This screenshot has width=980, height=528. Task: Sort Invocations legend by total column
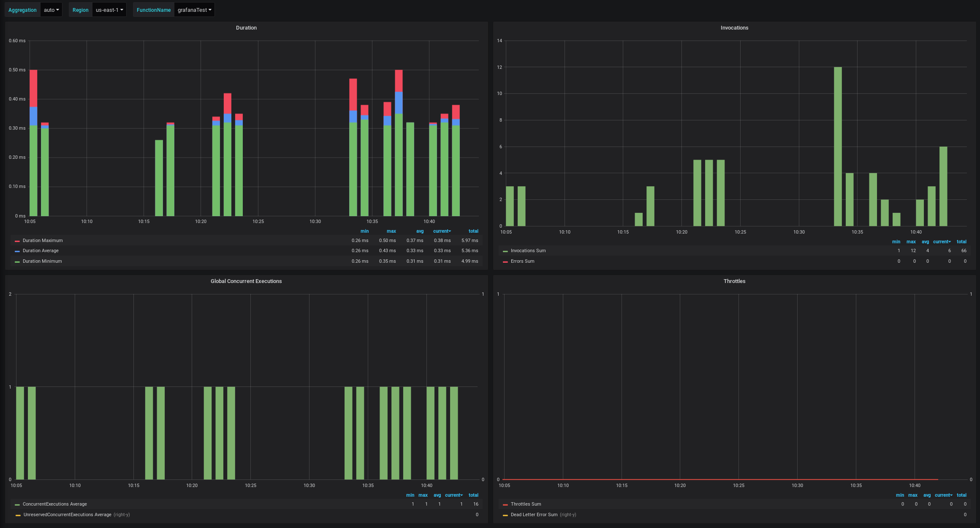961,242
